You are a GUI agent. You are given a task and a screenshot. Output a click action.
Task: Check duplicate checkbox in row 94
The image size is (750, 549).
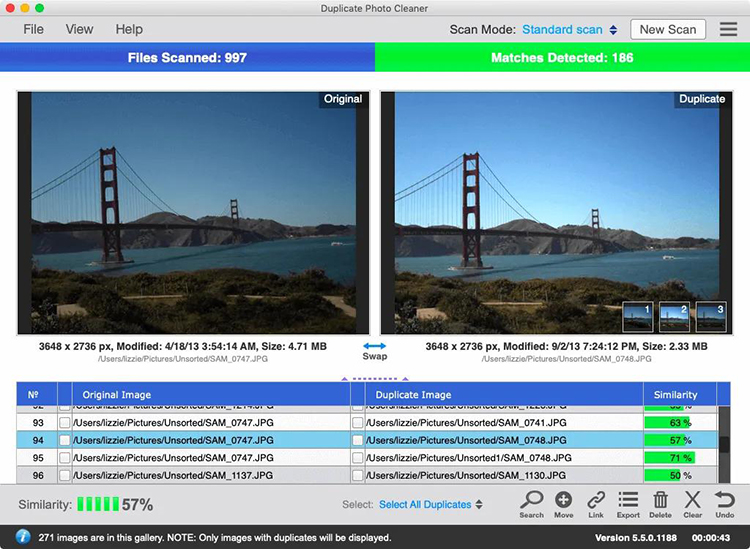pos(357,440)
